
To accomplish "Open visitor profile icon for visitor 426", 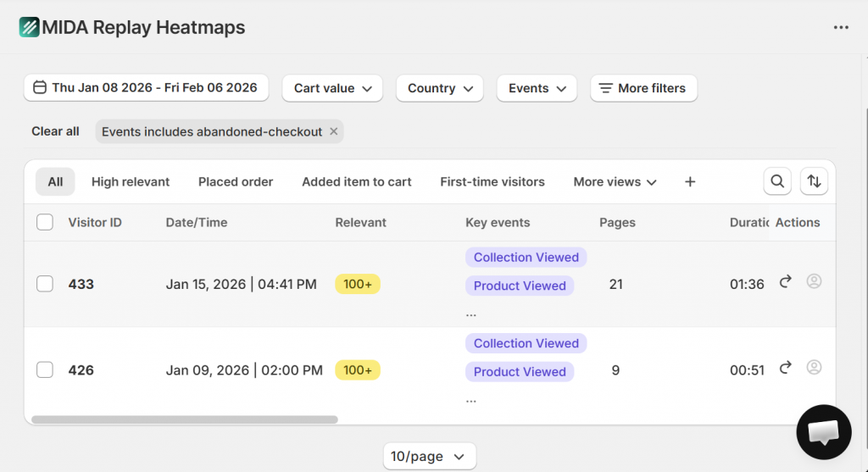I will point(814,368).
